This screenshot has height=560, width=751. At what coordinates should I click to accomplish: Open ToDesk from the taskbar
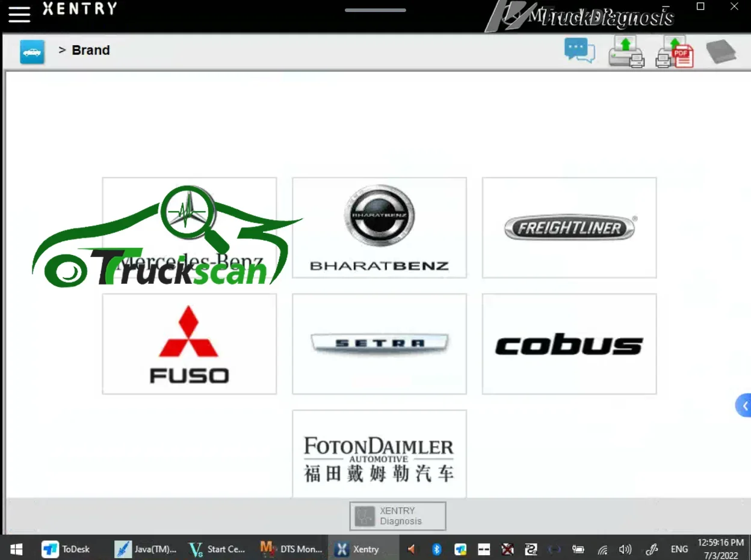coord(66,549)
